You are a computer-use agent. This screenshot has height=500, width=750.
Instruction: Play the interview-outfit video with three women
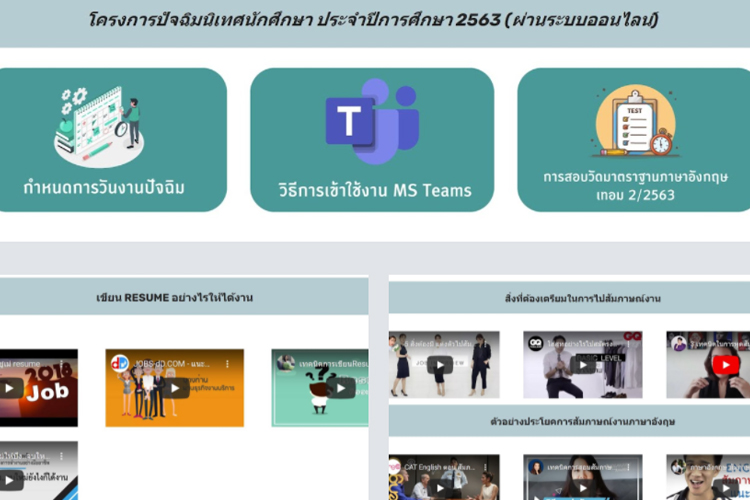click(440, 365)
